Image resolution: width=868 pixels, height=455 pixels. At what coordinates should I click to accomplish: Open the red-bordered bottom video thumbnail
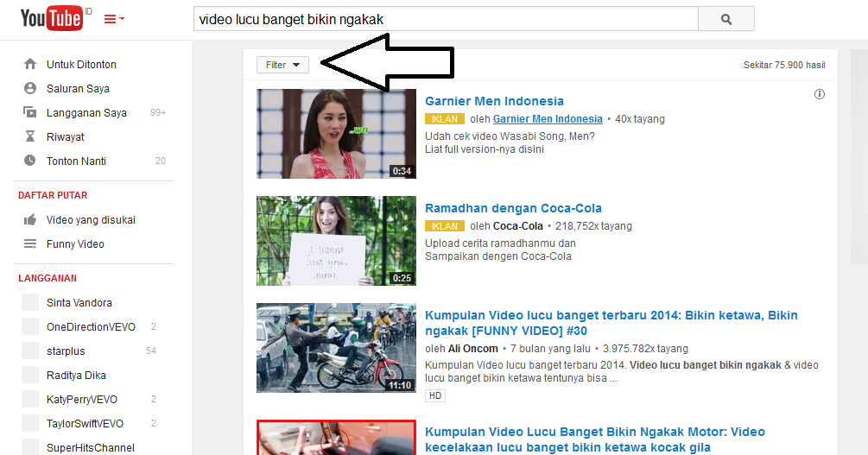(336, 437)
